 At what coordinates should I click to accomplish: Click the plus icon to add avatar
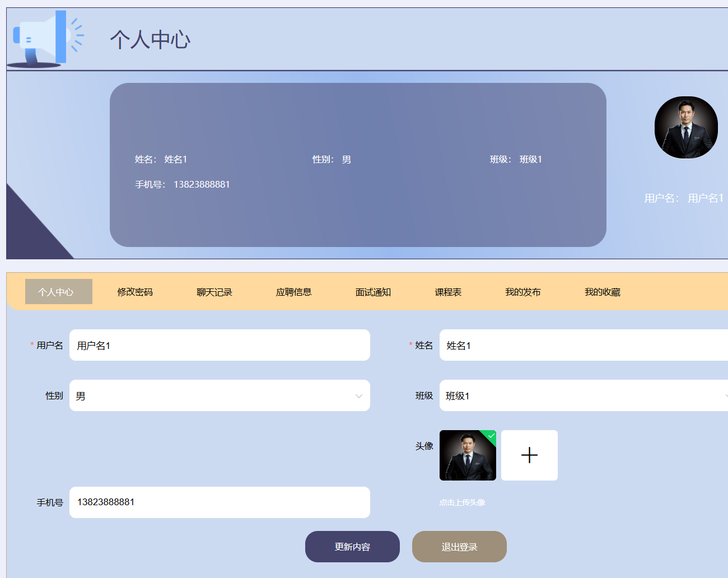(529, 455)
